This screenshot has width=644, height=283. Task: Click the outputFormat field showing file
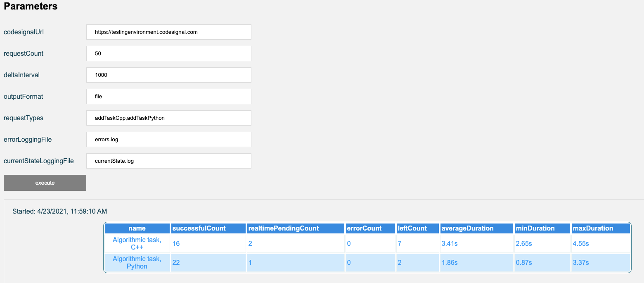click(x=169, y=96)
